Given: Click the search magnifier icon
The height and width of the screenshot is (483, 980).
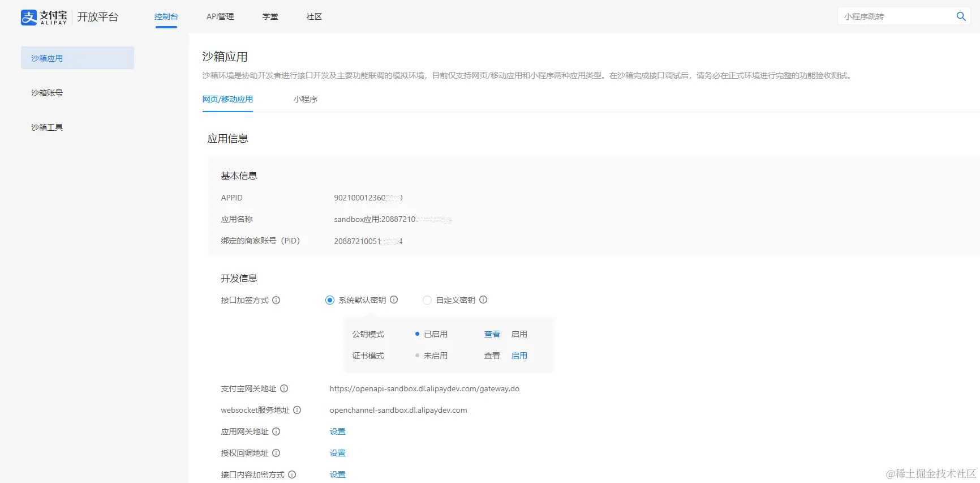Looking at the screenshot, I should tap(961, 16).
